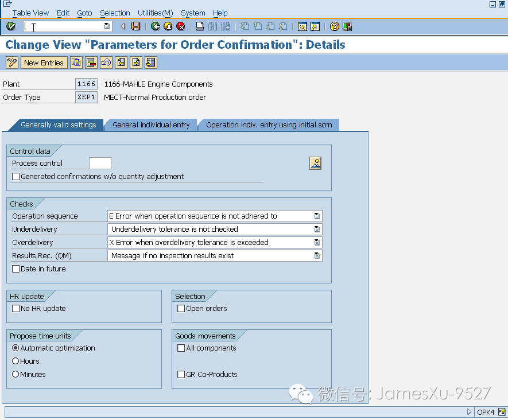Open the Edit menu
The width and height of the screenshot is (508, 420).
[x=63, y=13]
